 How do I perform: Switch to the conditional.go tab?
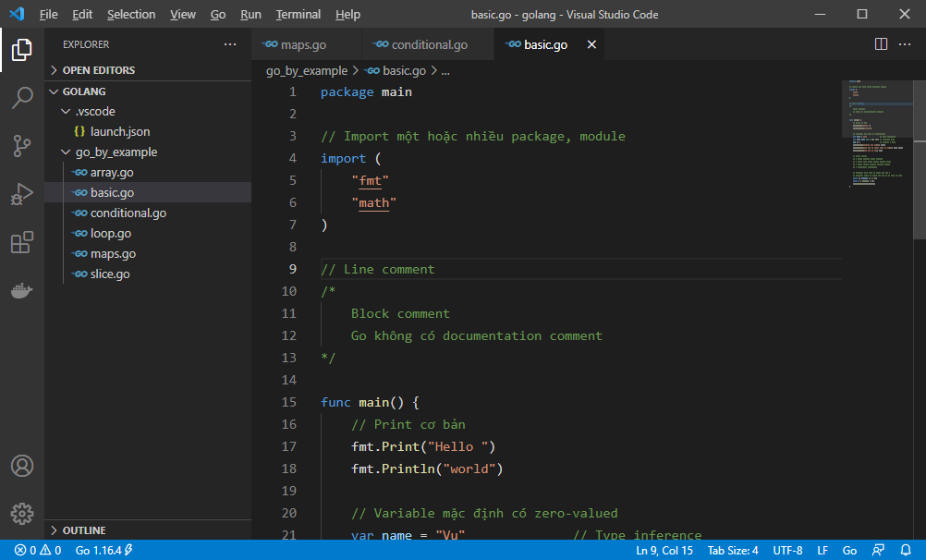(429, 44)
